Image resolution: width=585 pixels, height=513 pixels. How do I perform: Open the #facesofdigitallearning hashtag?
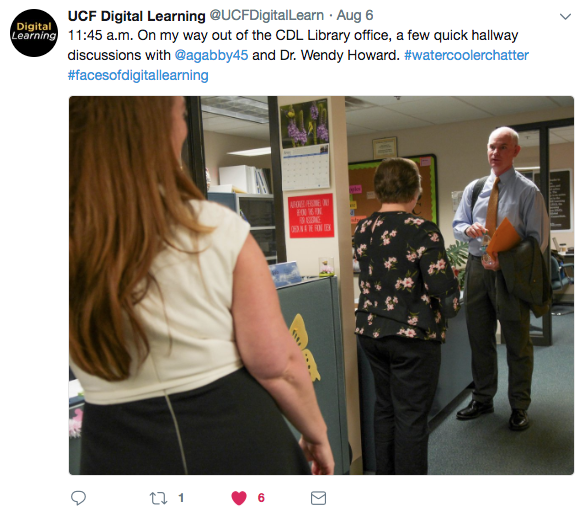tap(138, 75)
